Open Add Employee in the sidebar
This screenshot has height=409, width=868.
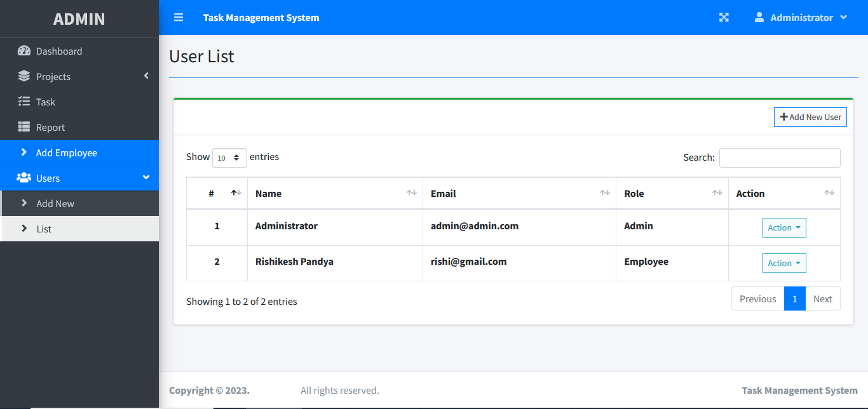(67, 152)
